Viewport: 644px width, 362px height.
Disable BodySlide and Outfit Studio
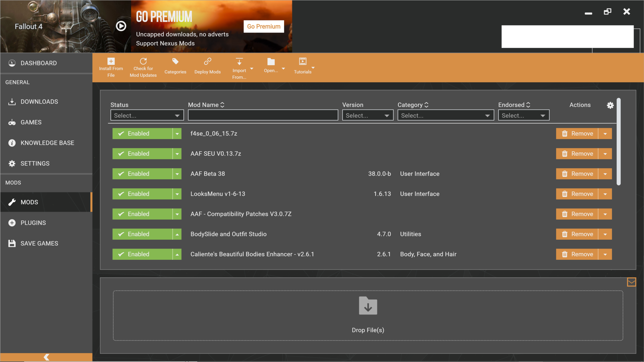[142, 234]
